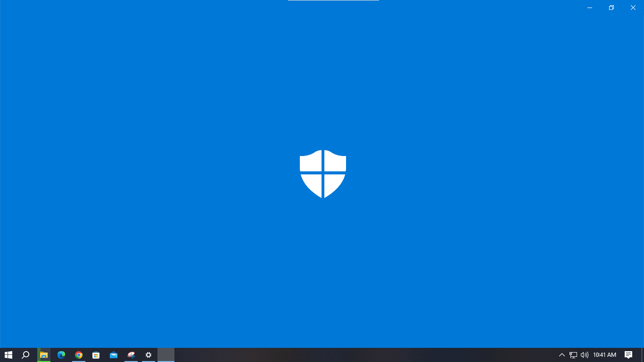Launch Microsoft Edge

[x=61, y=355]
